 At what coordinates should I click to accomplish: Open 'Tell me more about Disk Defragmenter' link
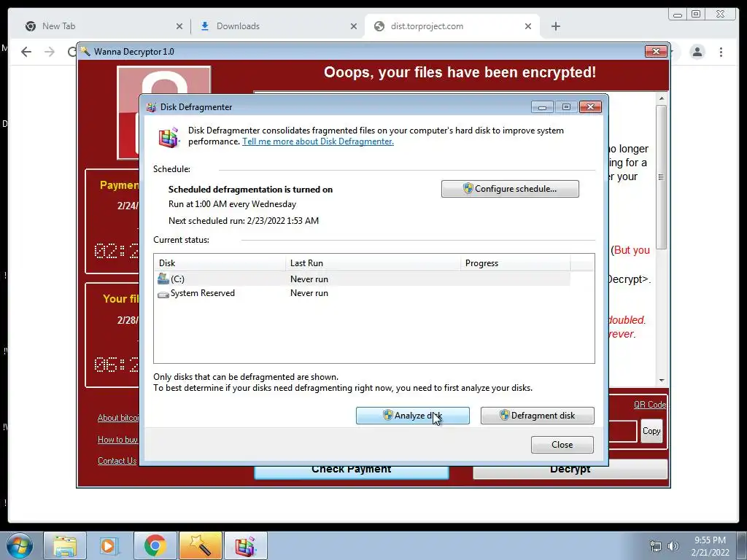[318, 141]
